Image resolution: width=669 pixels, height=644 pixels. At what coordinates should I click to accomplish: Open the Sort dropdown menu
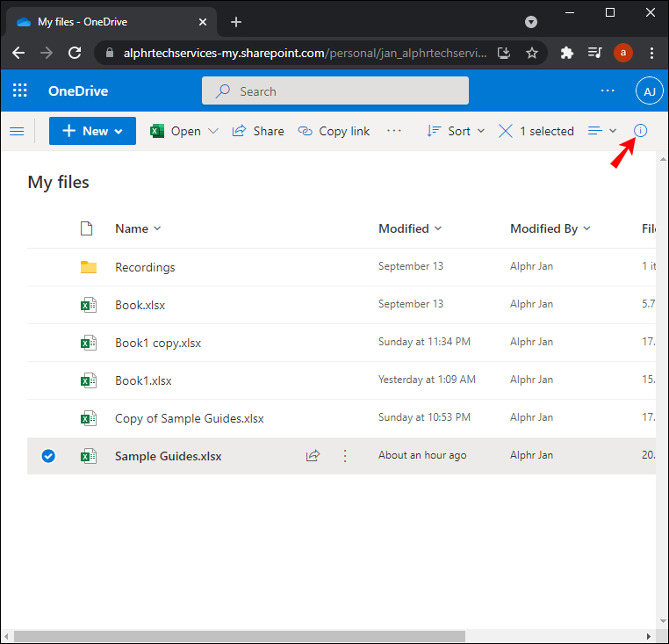pyautogui.click(x=455, y=131)
